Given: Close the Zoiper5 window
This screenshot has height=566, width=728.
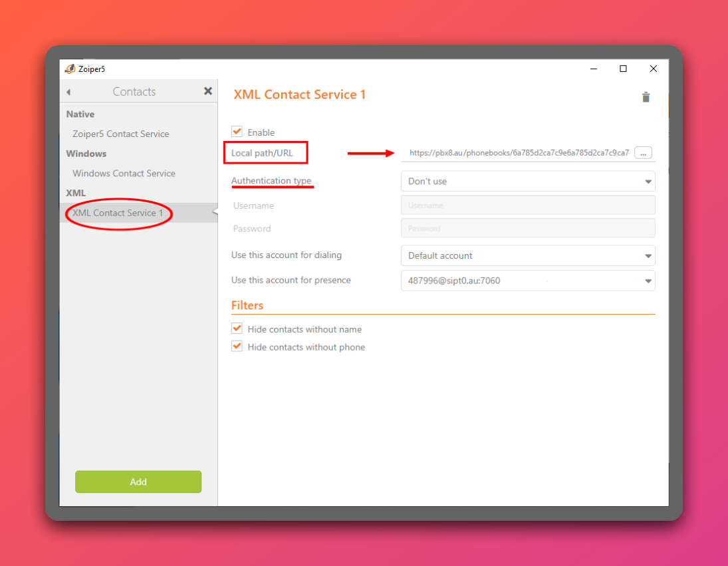Looking at the screenshot, I should point(654,69).
